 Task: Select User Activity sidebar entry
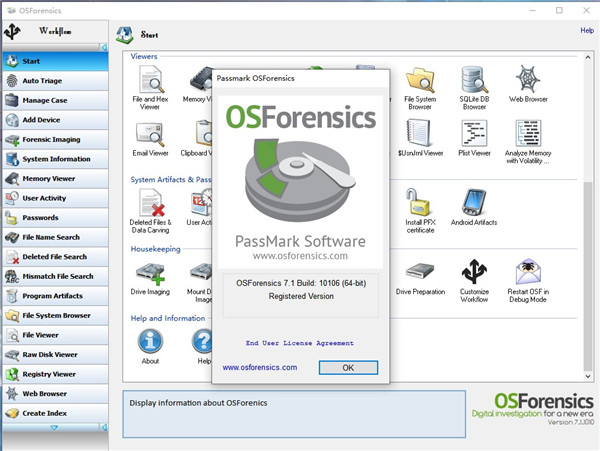(x=55, y=198)
